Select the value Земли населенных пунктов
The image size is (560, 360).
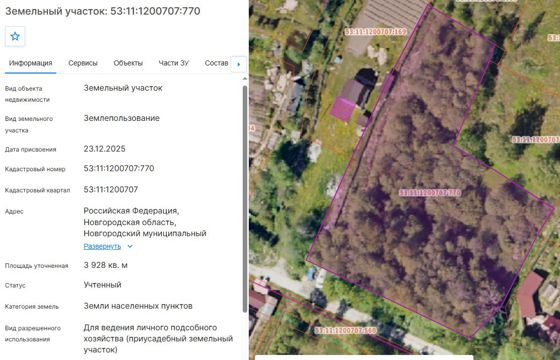pos(138,306)
